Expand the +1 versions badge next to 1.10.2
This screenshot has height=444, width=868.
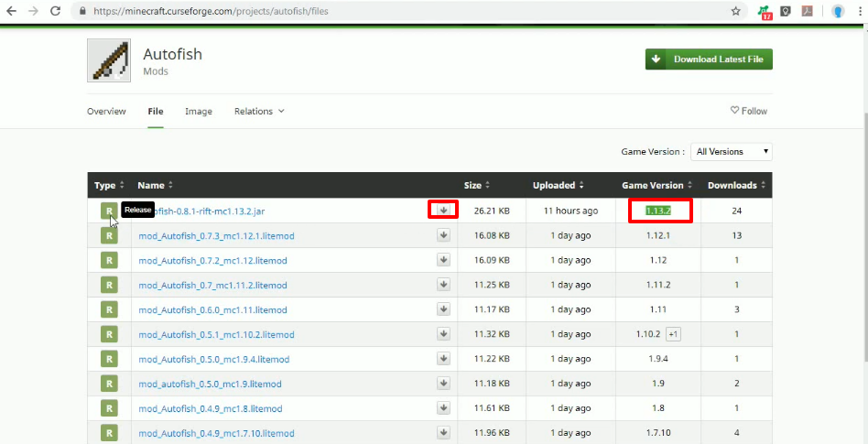tap(673, 334)
